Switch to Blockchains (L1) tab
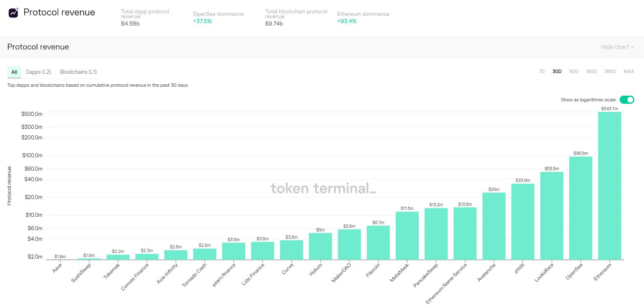This screenshot has height=306, width=644. [78, 72]
